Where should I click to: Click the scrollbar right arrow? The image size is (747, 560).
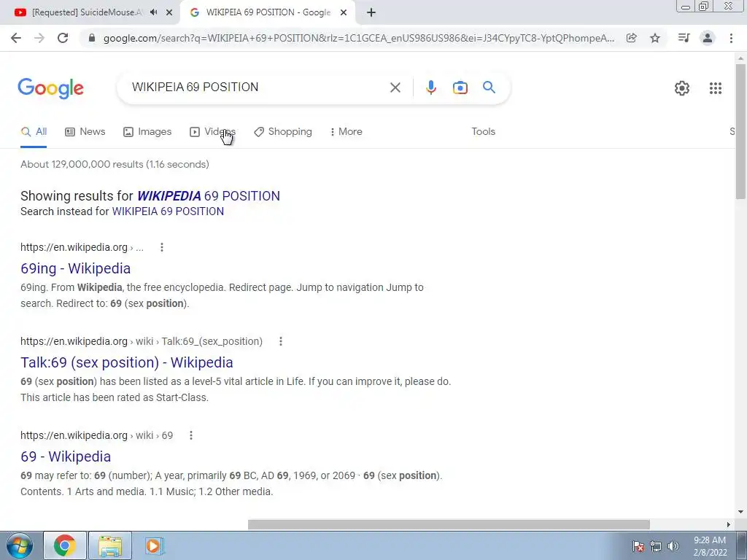tap(729, 525)
